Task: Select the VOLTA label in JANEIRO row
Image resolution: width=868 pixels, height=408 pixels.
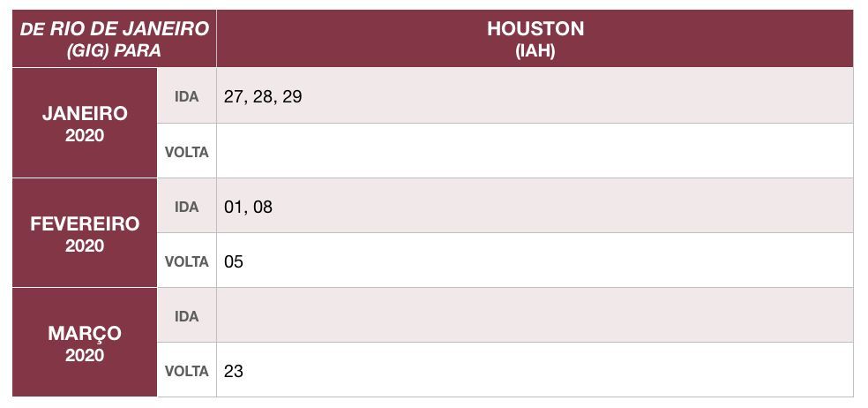Action: pos(186,151)
